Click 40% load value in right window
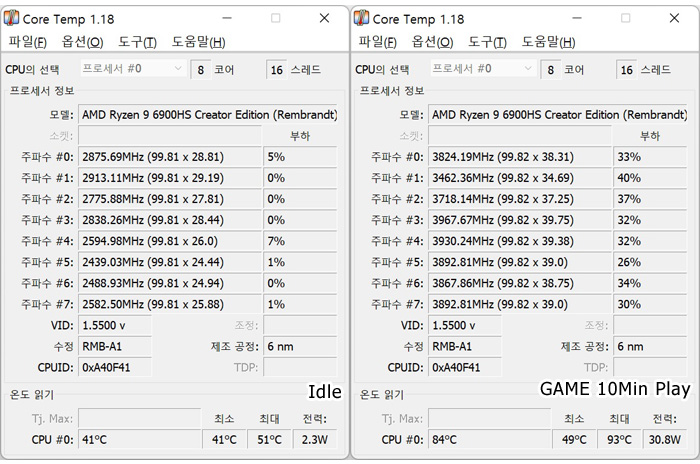700x464 pixels. pyautogui.click(x=650, y=178)
